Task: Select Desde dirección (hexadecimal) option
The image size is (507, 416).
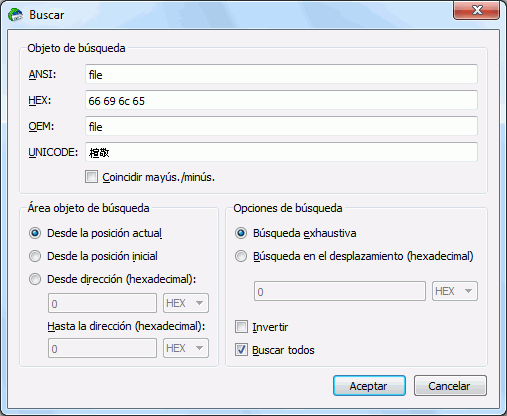Action: tap(35, 279)
